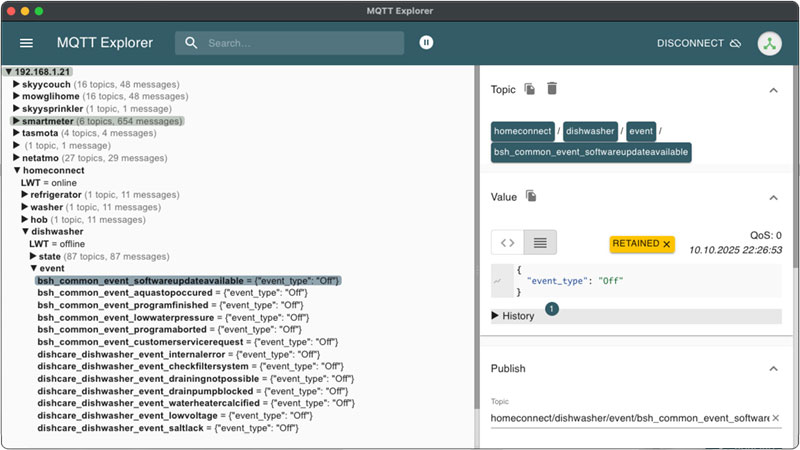Viewport: 800px width, 450px height.
Task: Copy the value to the clipboard
Action: (532, 196)
